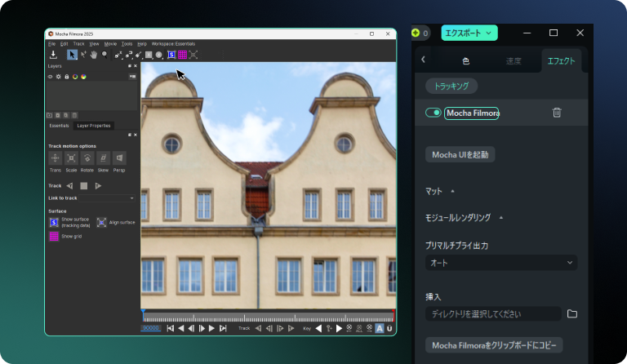
Task: Select the Bezier spline creation tool
Action: click(128, 55)
